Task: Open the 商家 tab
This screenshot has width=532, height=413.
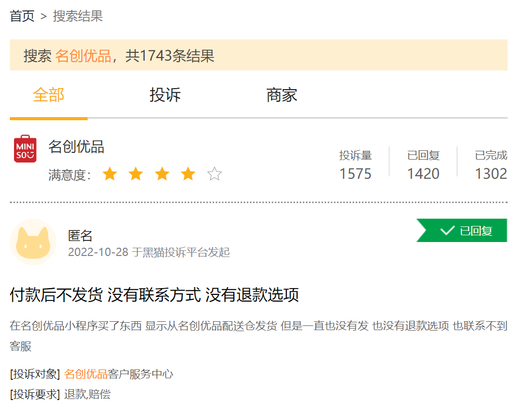Action: point(282,95)
